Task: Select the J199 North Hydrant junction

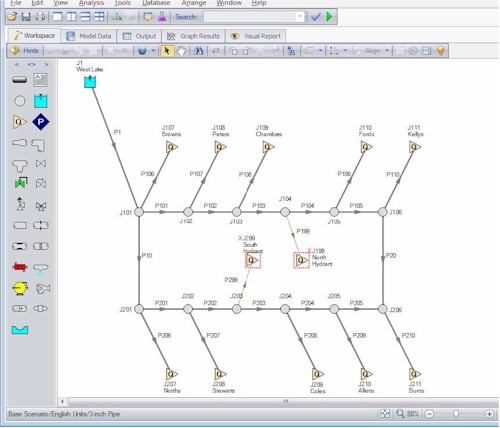Action: coord(302,260)
